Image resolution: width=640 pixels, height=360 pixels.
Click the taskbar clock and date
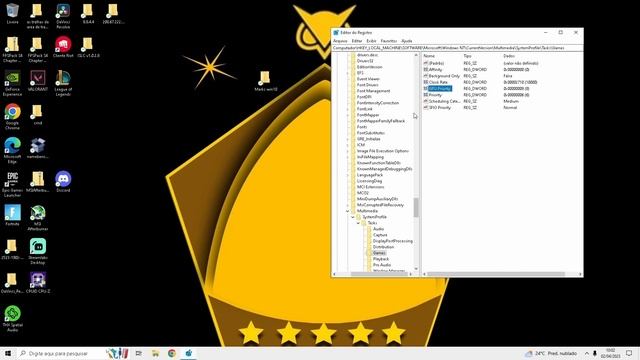pyautogui.click(x=610, y=353)
